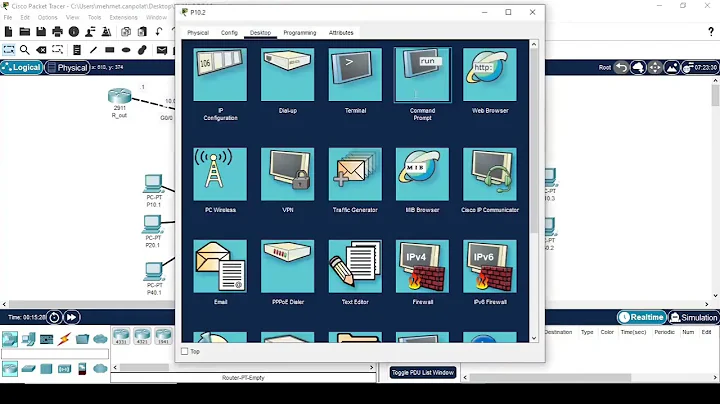Open the Command Prompt app
Viewport: 720px width, 404px height.
click(422, 75)
